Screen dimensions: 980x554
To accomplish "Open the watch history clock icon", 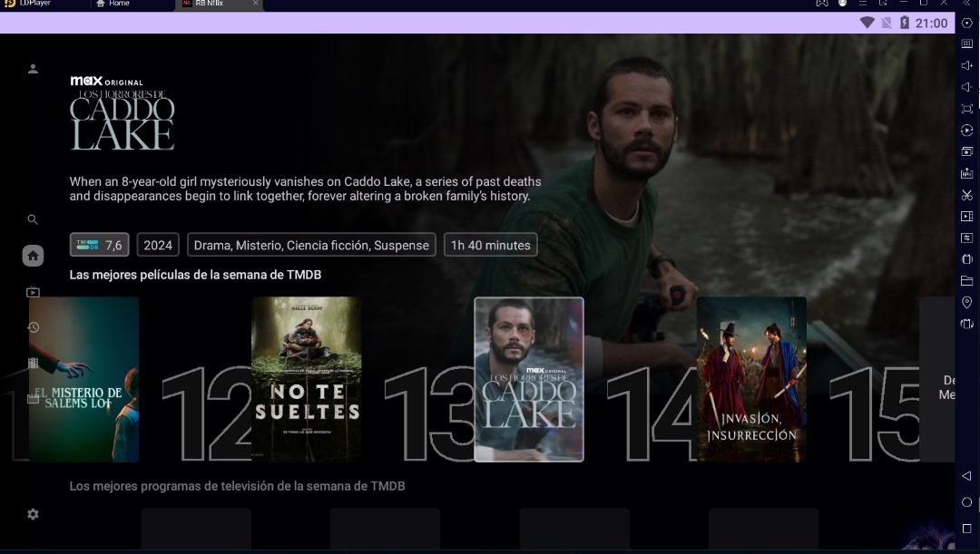I will 33,327.
